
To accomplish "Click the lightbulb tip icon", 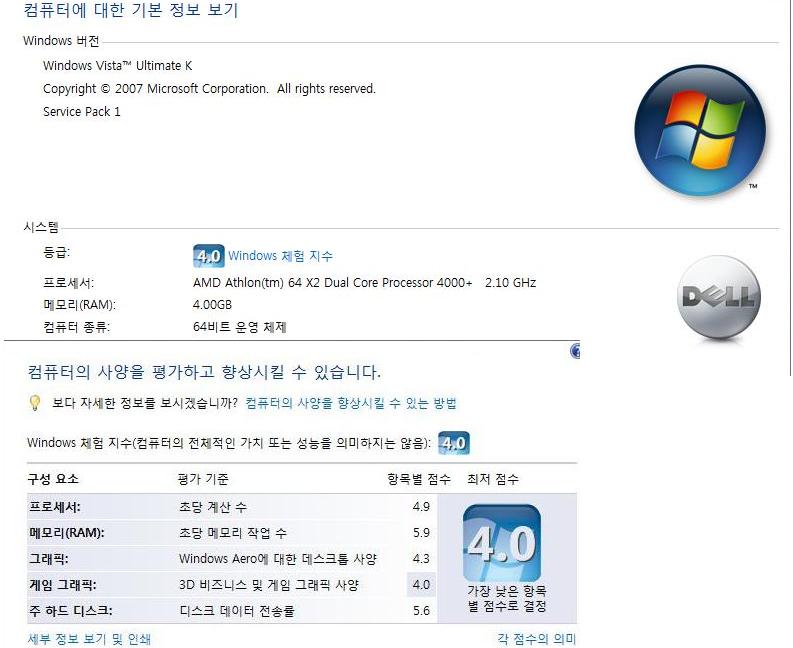I will pos(34,403).
